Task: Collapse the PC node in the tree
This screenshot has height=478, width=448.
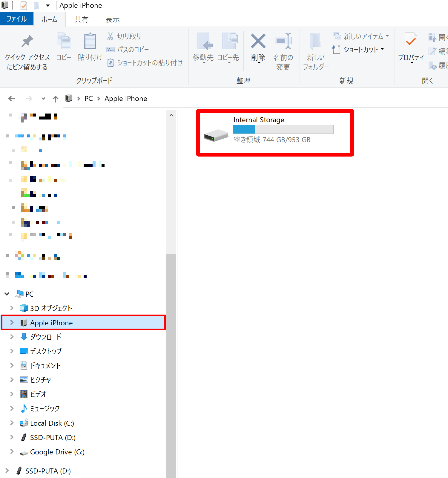Action: point(7,294)
